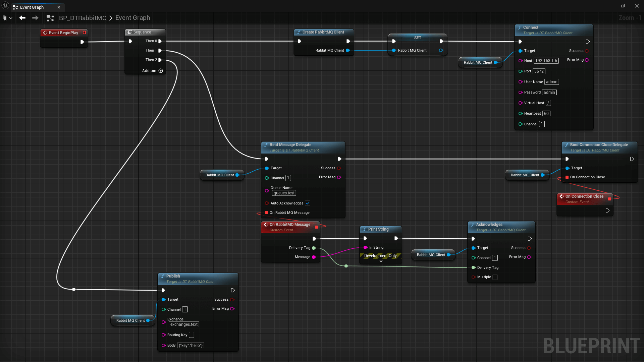Click the Publish node icon
644x362 pixels.
click(163, 276)
